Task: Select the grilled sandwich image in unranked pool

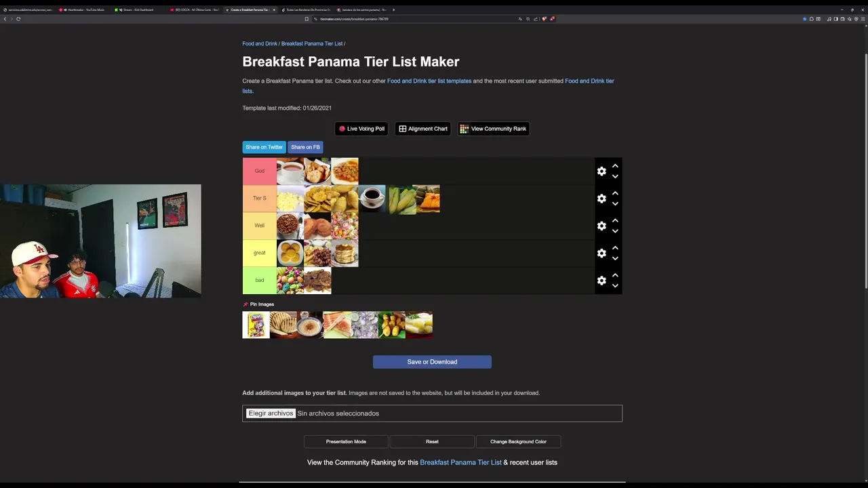Action: coord(337,325)
